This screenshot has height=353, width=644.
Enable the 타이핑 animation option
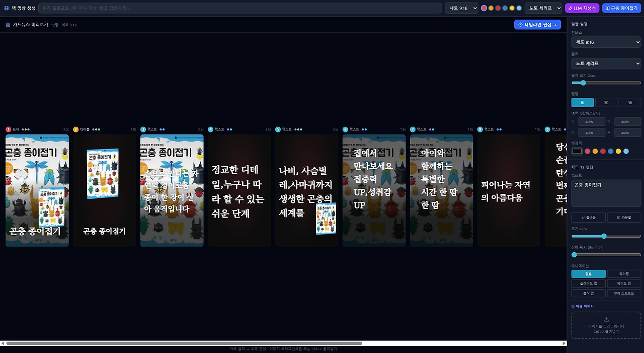pos(623,273)
